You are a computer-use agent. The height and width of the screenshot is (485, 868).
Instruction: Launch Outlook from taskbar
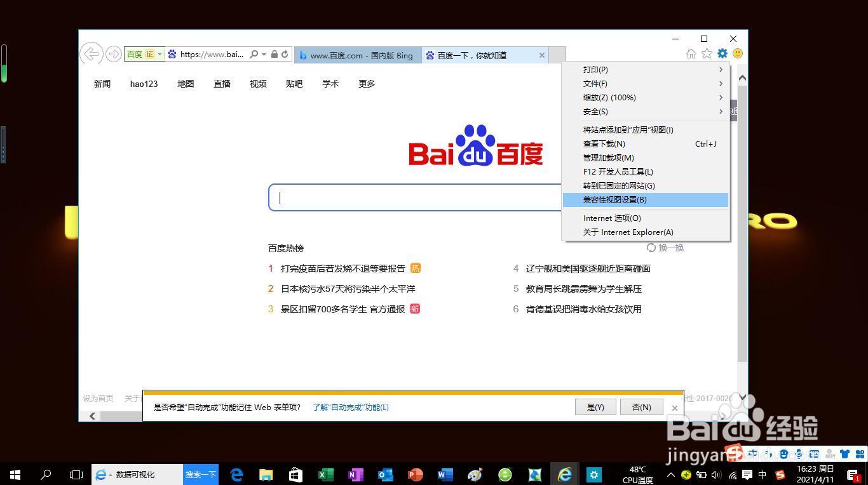tap(386, 474)
